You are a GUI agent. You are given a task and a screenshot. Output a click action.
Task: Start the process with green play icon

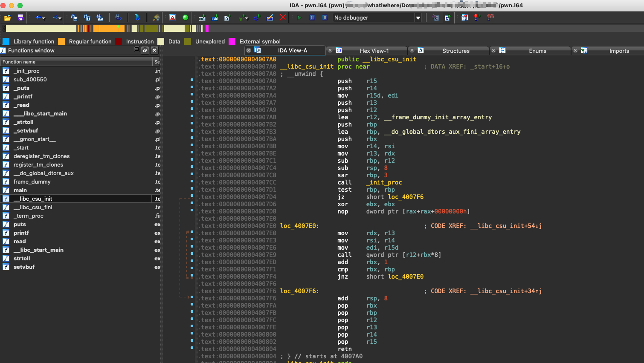pyautogui.click(x=299, y=17)
